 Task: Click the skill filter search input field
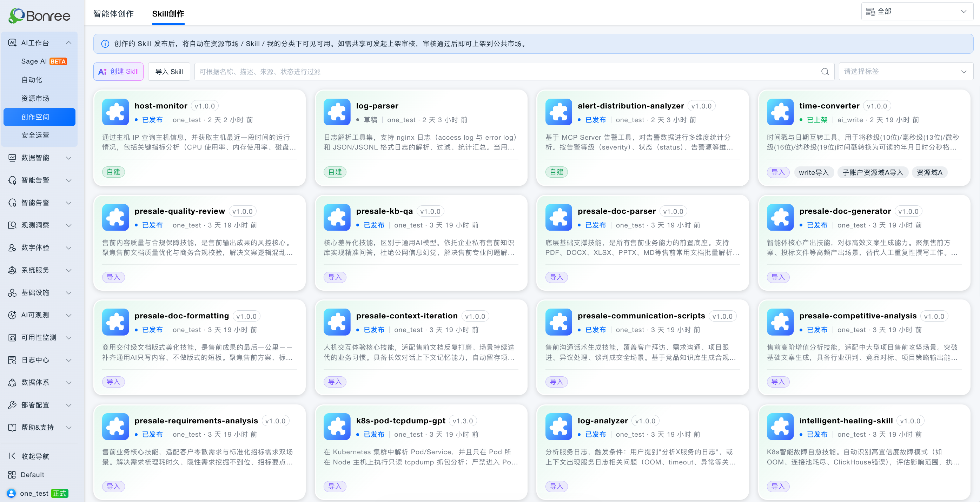tap(514, 72)
